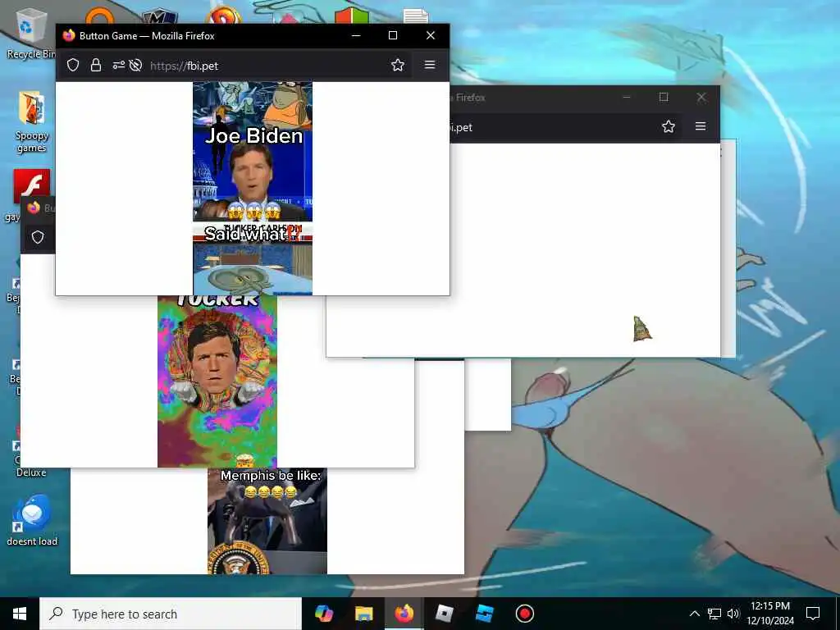The image size is (840, 630).
Task: Open the Windows Start button
Action: 20,614
